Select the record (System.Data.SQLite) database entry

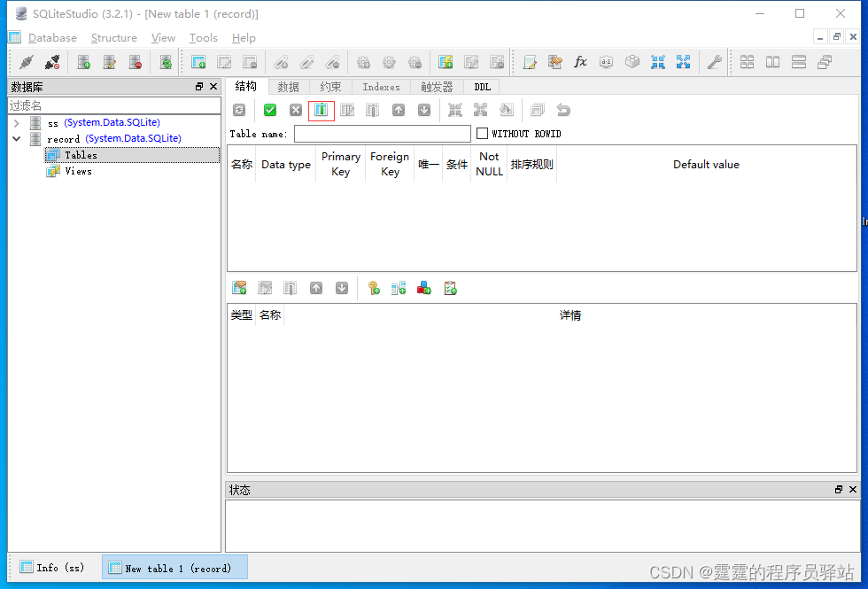click(x=114, y=138)
